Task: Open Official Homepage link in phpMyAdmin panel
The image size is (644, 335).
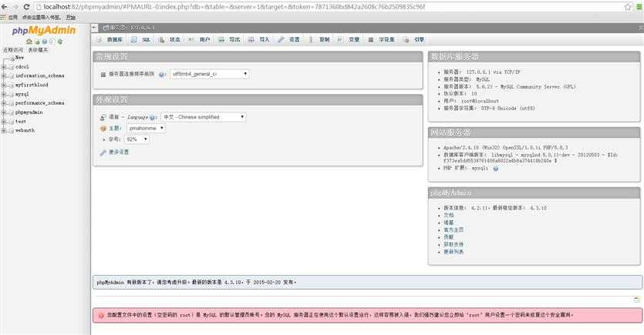Action: click(453, 230)
